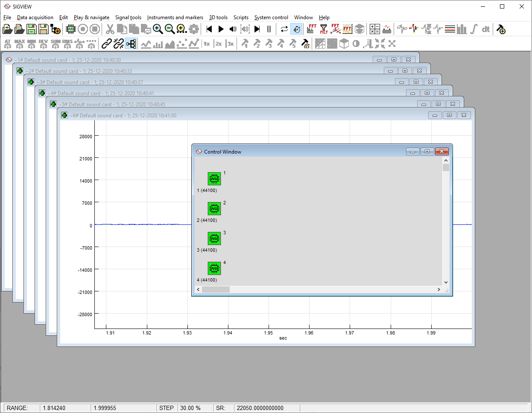Toggle loop playback mode
Image resolution: width=532 pixels, height=413 pixels.
tap(284, 29)
